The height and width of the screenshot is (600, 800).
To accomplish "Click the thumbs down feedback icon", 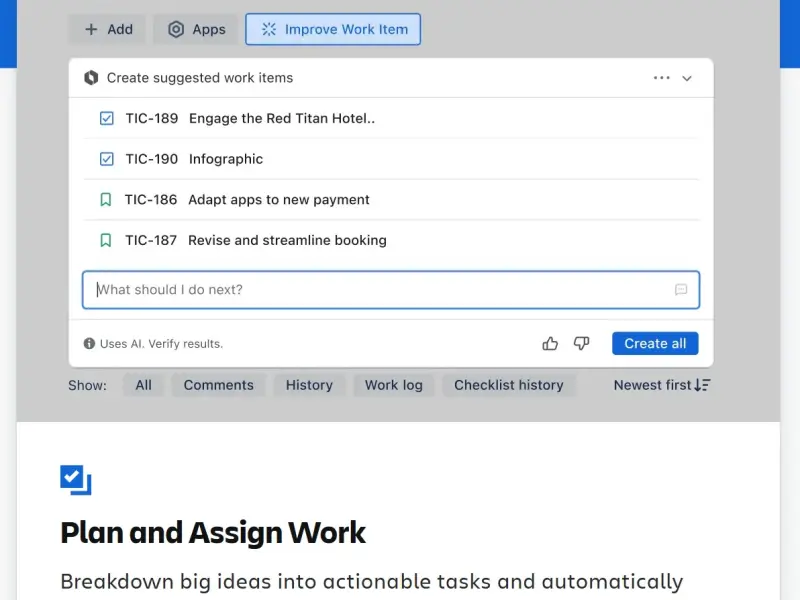I will click(581, 344).
